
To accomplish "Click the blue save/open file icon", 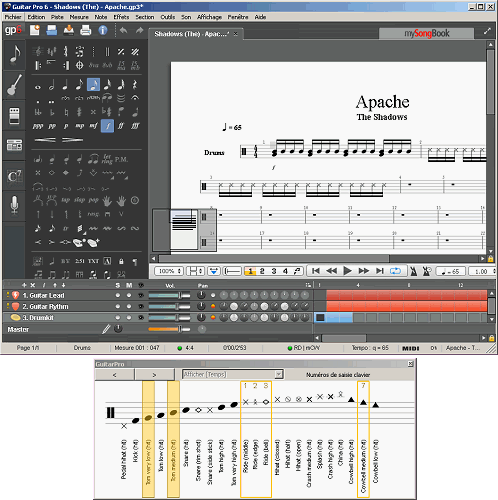I will coord(52,30).
